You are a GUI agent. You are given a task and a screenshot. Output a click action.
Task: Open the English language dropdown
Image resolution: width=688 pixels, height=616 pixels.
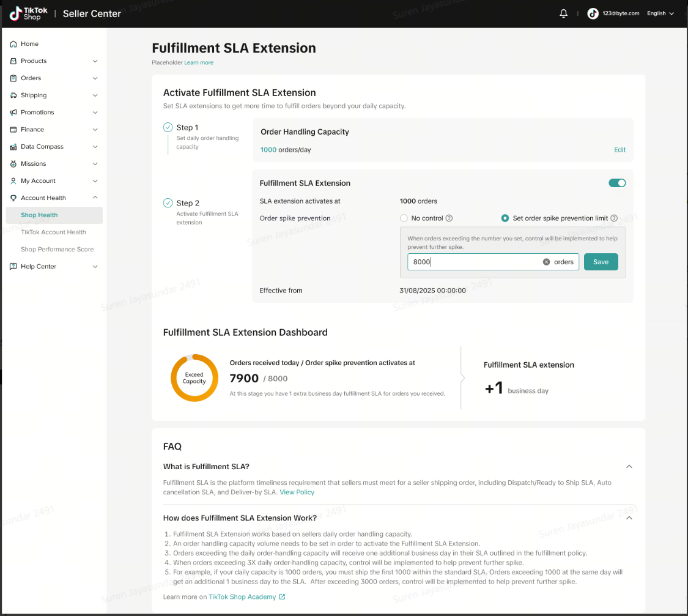(660, 13)
